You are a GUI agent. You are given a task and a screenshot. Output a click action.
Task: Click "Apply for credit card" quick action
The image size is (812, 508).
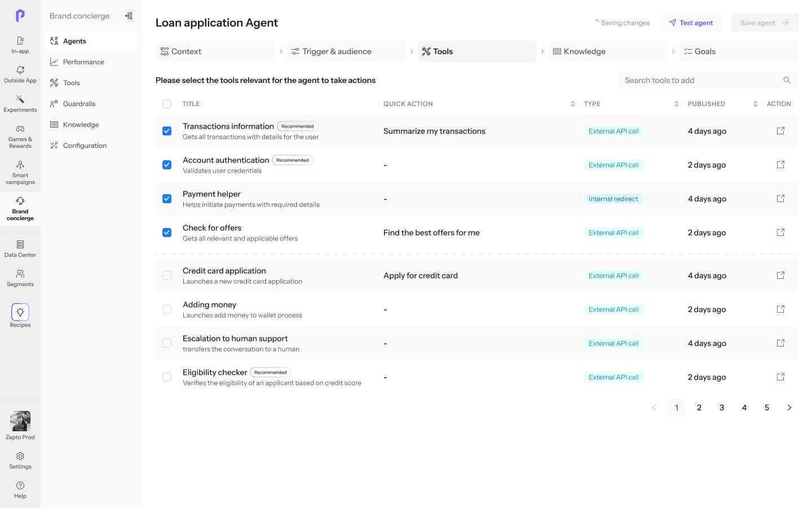point(421,275)
